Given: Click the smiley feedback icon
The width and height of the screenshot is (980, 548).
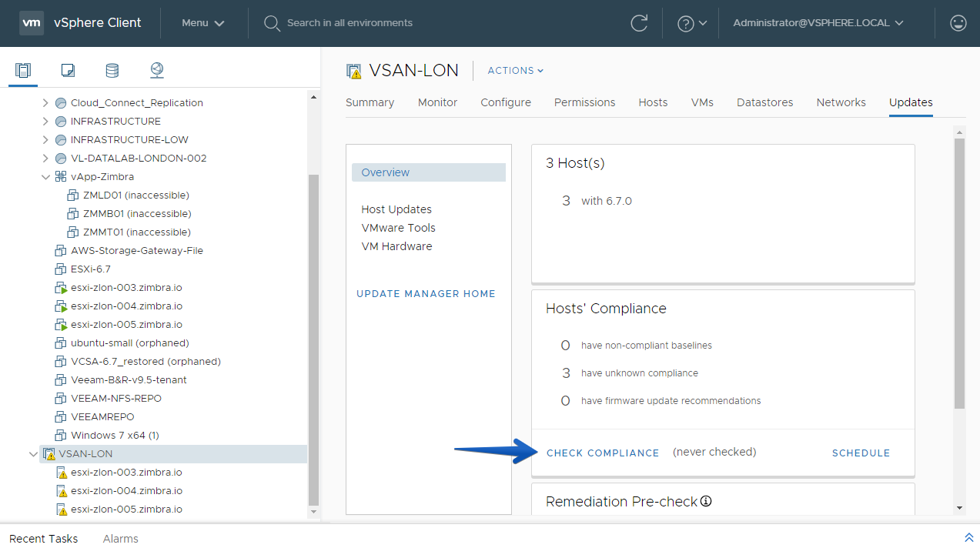Looking at the screenshot, I should tap(958, 23).
